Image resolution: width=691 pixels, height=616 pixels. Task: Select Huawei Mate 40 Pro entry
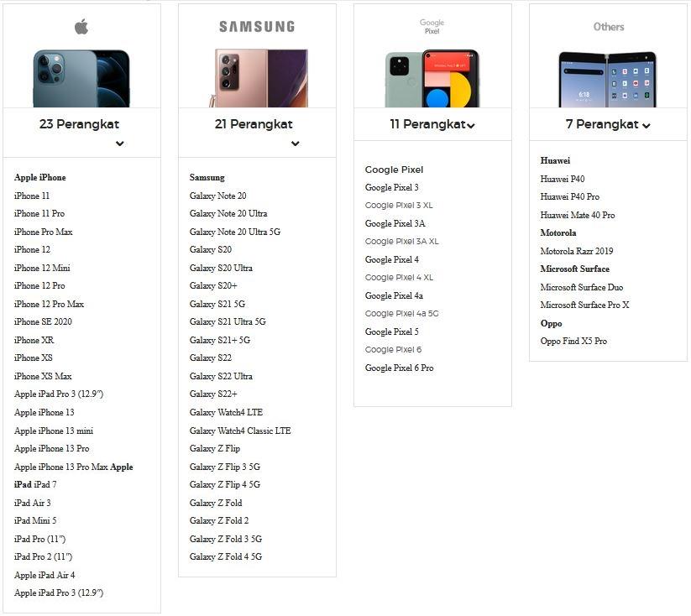pyautogui.click(x=578, y=216)
